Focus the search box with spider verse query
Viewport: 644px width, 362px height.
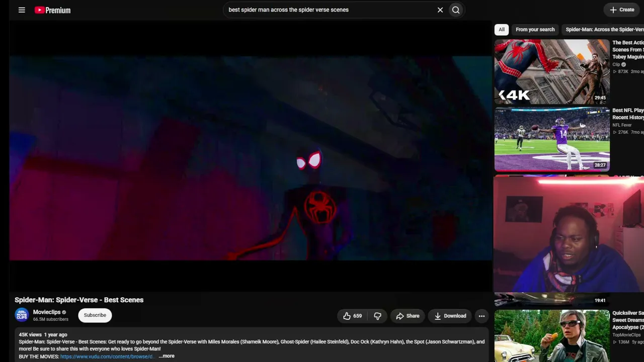(330, 10)
